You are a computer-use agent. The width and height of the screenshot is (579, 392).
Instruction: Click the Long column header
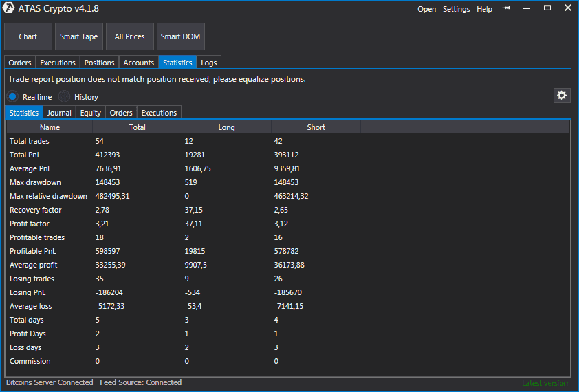(226, 127)
